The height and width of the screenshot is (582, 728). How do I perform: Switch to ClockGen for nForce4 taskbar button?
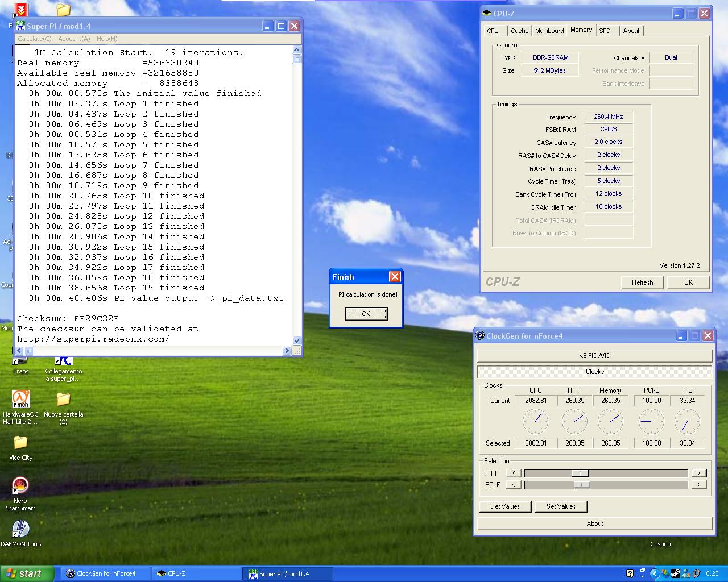(x=106, y=573)
